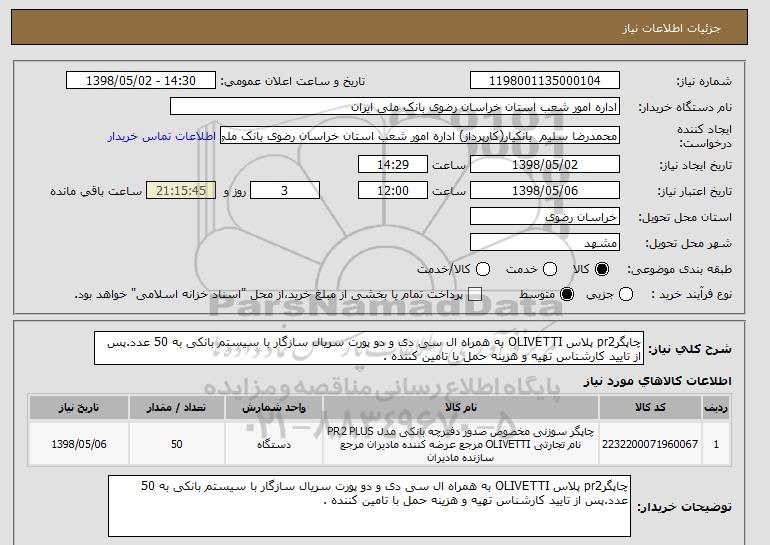Select the کالا/خدمت radio button
770x545 pixels.
483,269
